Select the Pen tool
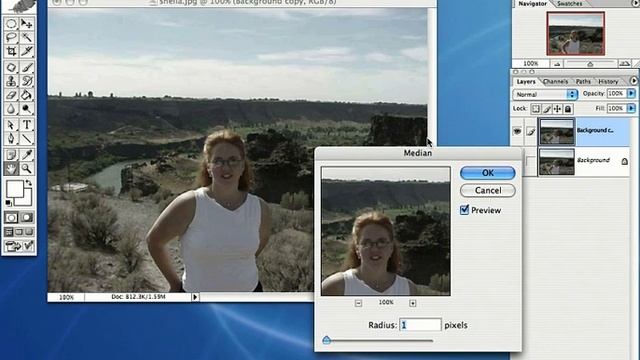 [11, 138]
